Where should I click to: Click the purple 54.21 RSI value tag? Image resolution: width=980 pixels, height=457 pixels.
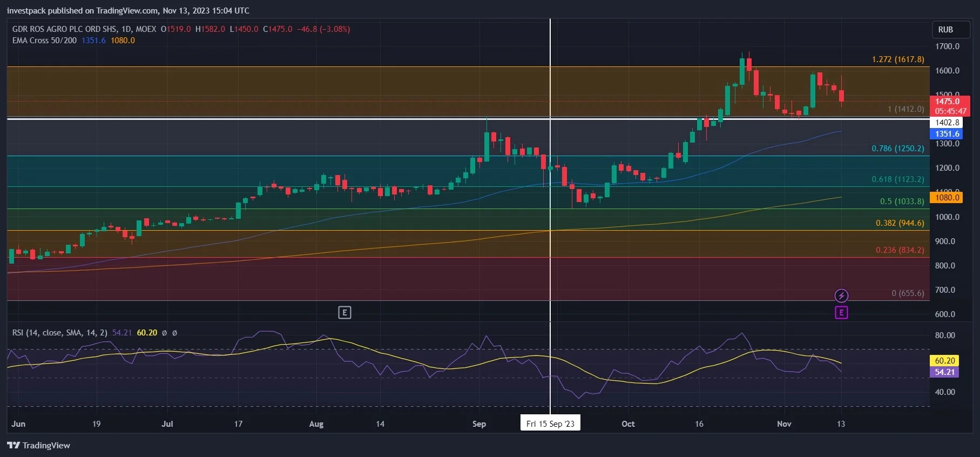(x=944, y=372)
